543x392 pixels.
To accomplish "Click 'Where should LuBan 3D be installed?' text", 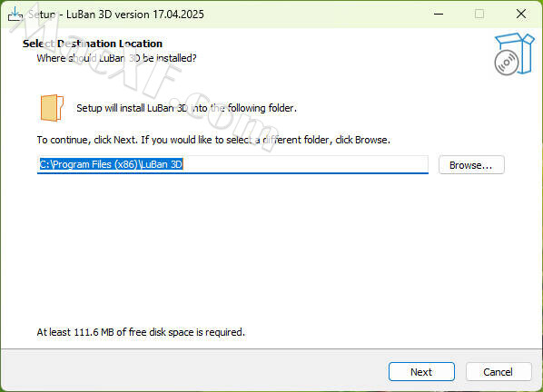I will click(x=117, y=58).
